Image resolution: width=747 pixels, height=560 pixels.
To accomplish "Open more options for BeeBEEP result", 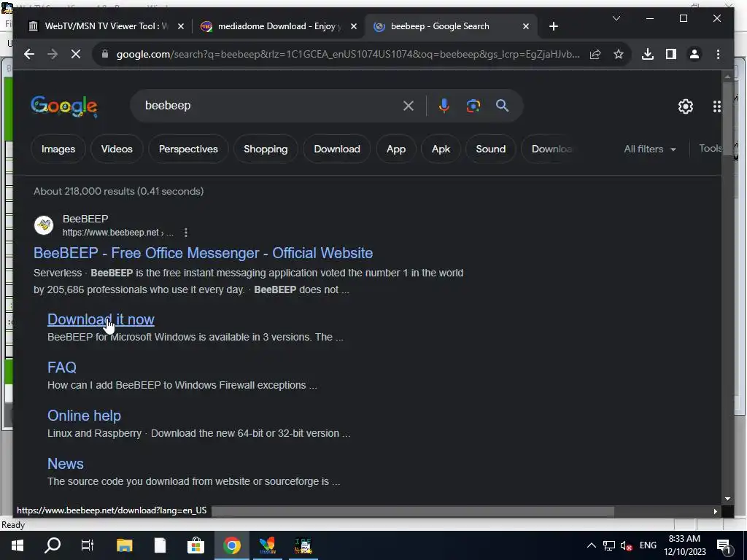I will pos(186,233).
